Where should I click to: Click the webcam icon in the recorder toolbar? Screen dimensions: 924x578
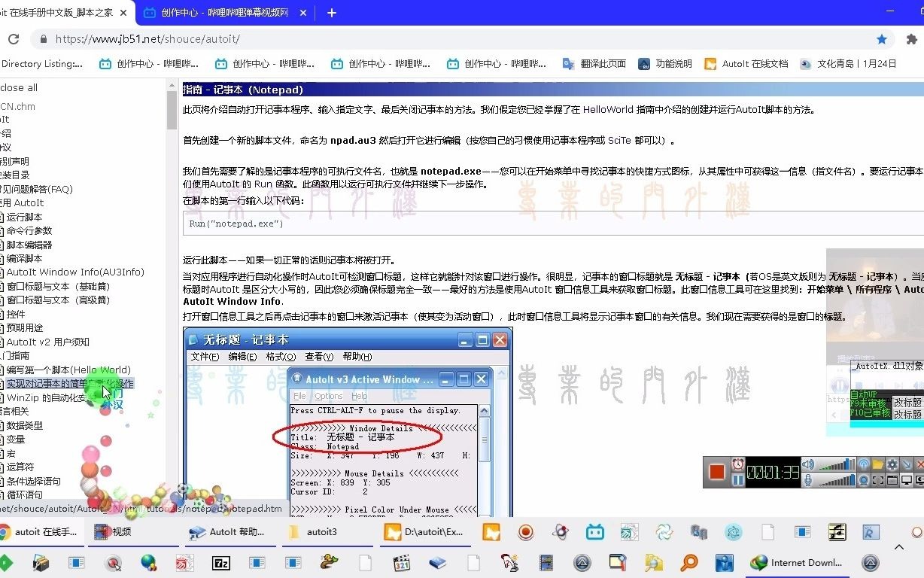pos(864,480)
